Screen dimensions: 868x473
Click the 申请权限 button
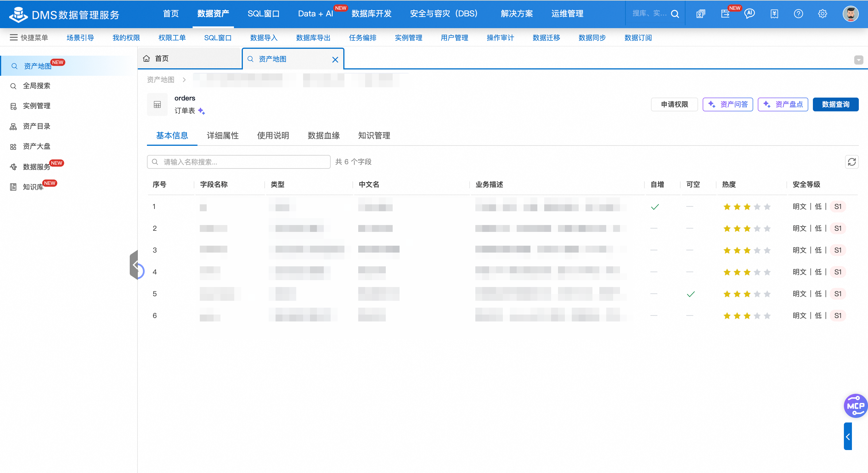[674, 104]
